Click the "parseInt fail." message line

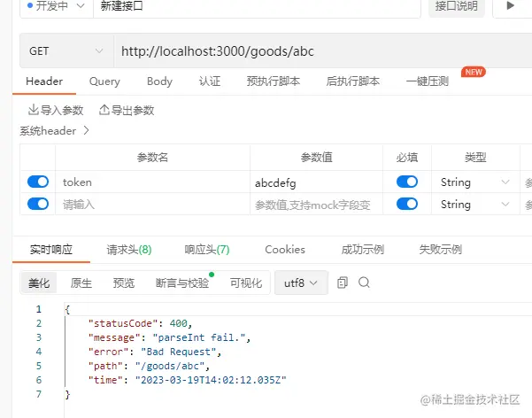pyautogui.click(x=169, y=337)
